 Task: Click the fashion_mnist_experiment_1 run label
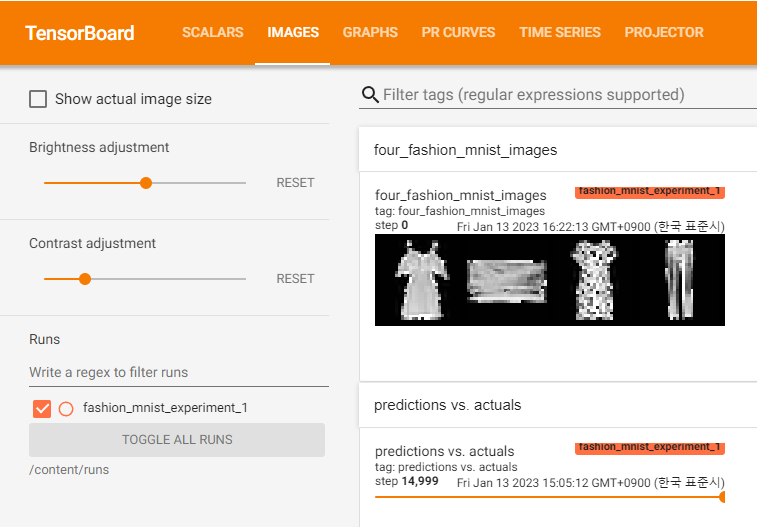click(165, 408)
